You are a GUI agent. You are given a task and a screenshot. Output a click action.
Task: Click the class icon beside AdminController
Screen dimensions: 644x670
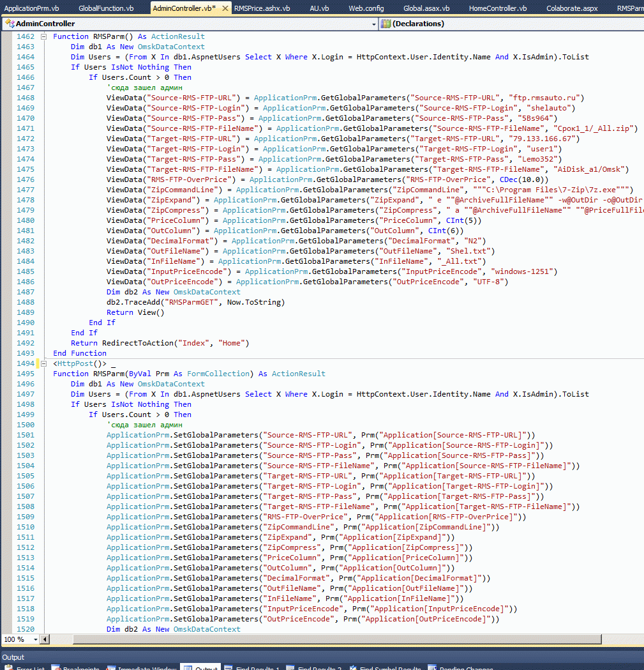[x=10, y=24]
